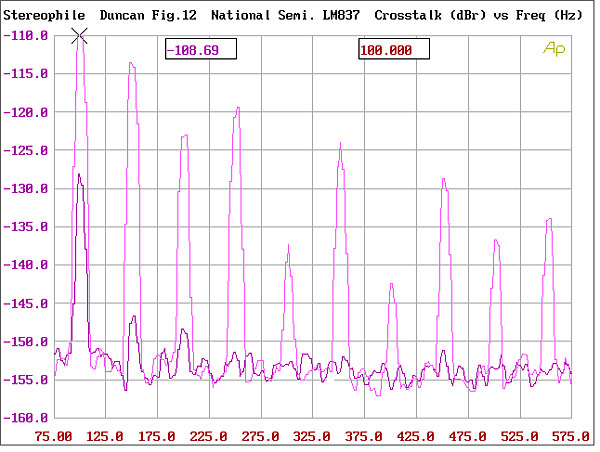This screenshot has height=452, width=600.
Task: Click the pink peak near 550 Hz
Action: tap(549, 219)
